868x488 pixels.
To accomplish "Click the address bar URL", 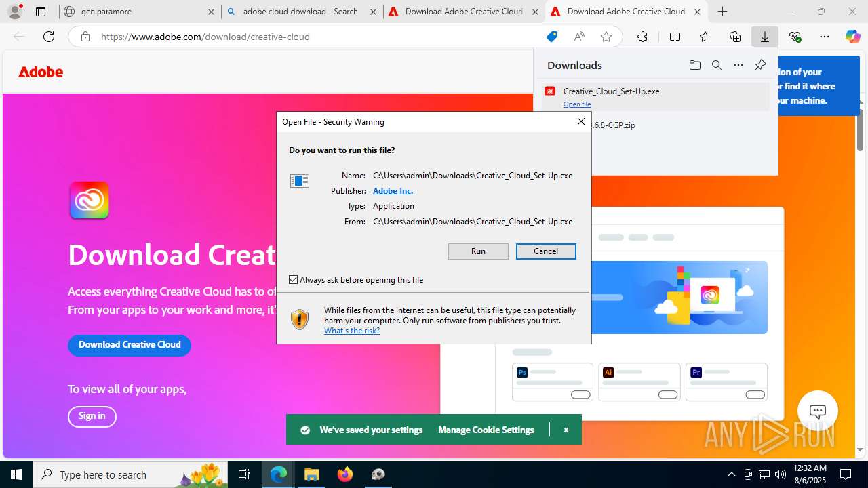I will tap(205, 37).
